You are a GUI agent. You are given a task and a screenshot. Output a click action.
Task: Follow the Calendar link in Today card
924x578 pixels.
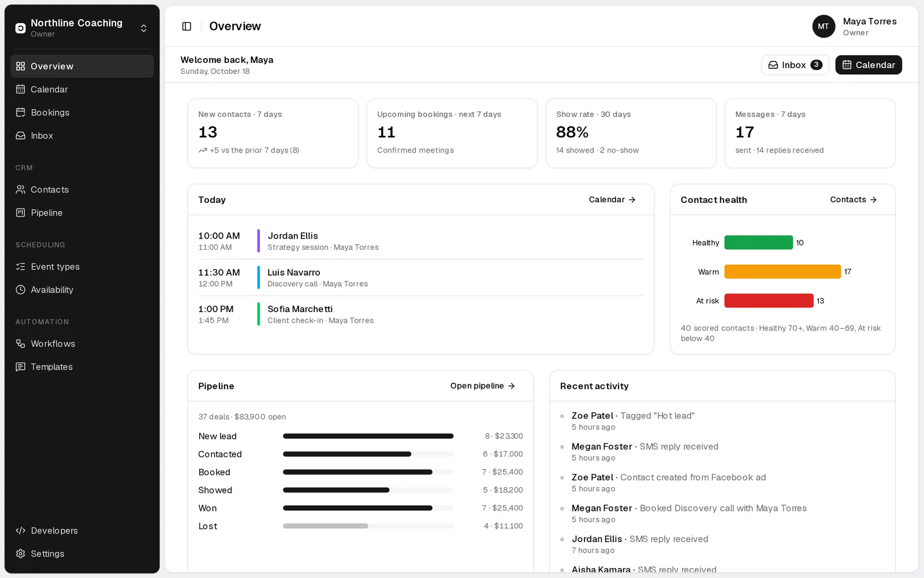click(x=612, y=199)
